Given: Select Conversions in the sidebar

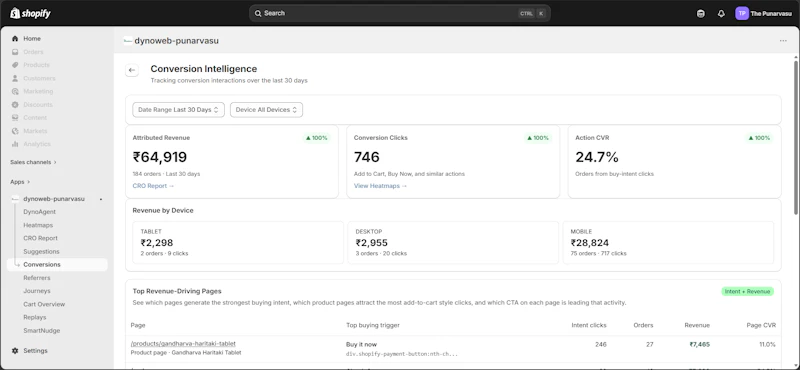Looking at the screenshot, I should (57, 264).
